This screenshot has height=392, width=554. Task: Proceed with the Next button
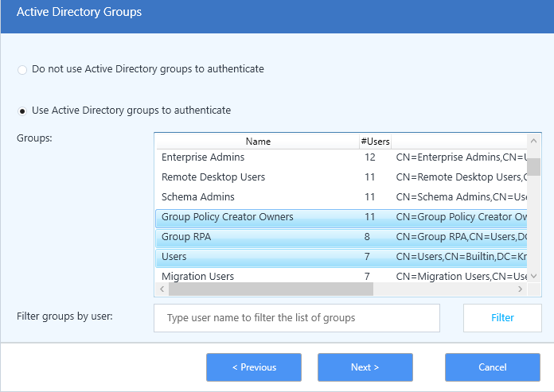click(x=365, y=367)
